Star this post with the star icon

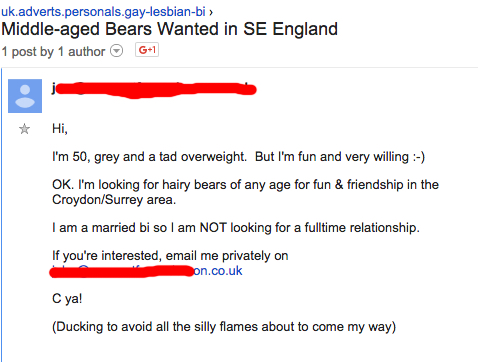[x=24, y=129]
